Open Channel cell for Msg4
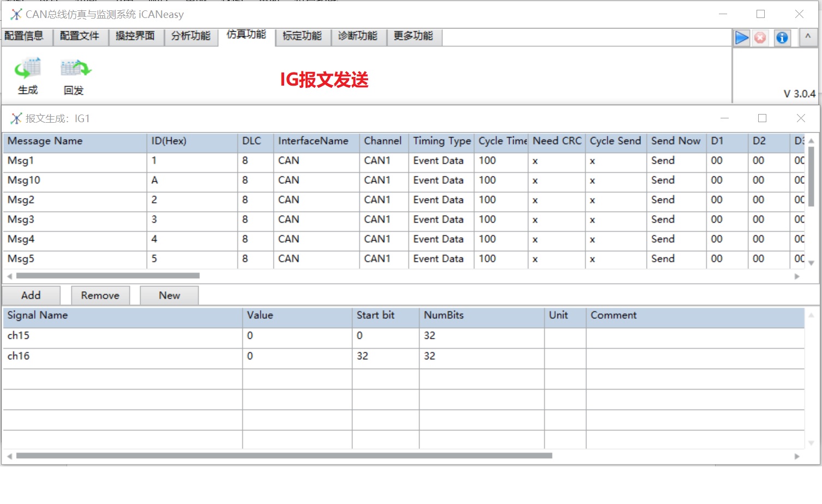 [x=383, y=239]
